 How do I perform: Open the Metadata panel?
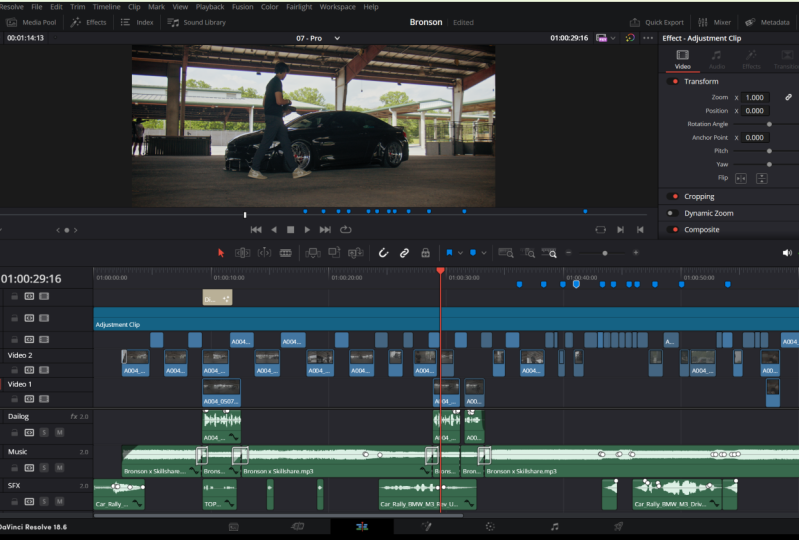(x=767, y=22)
